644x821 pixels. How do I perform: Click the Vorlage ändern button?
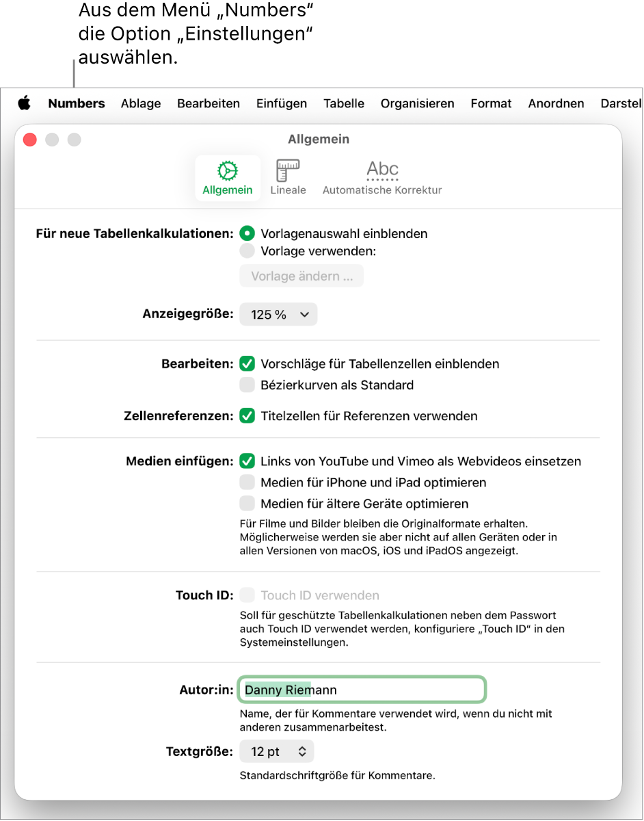click(x=301, y=276)
